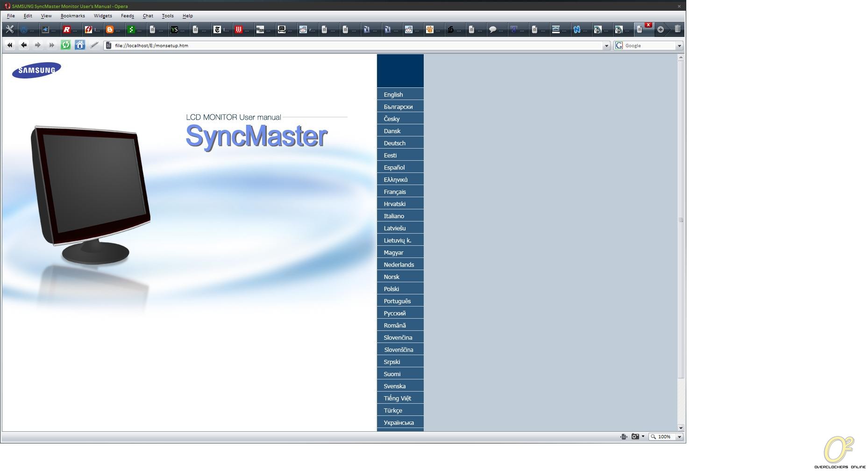The image size is (868, 471).
Task: Select Español language
Action: (400, 167)
